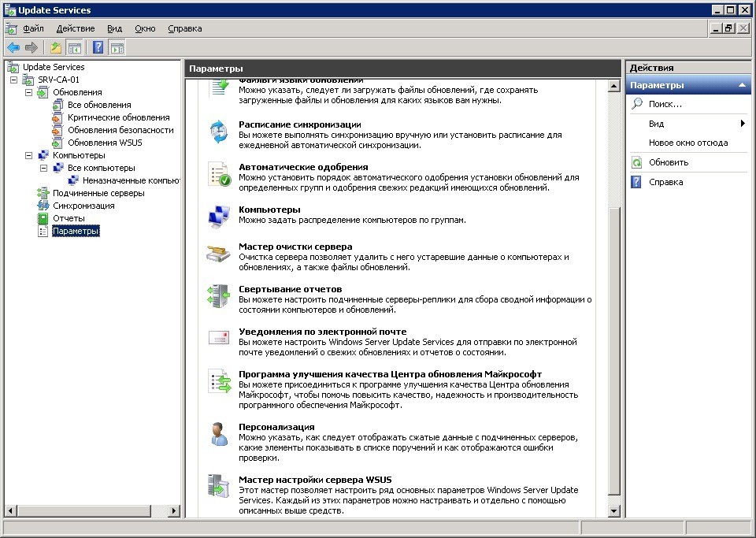Collapse the Компьютеры tree node
The image size is (756, 538).
coord(29,155)
